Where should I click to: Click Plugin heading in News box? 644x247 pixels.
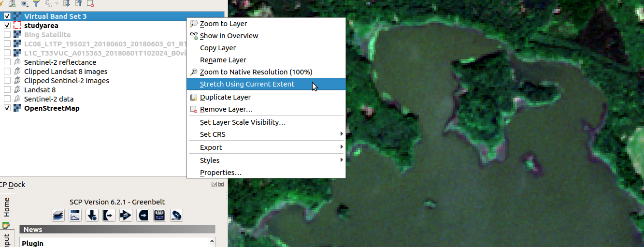pos(33,243)
